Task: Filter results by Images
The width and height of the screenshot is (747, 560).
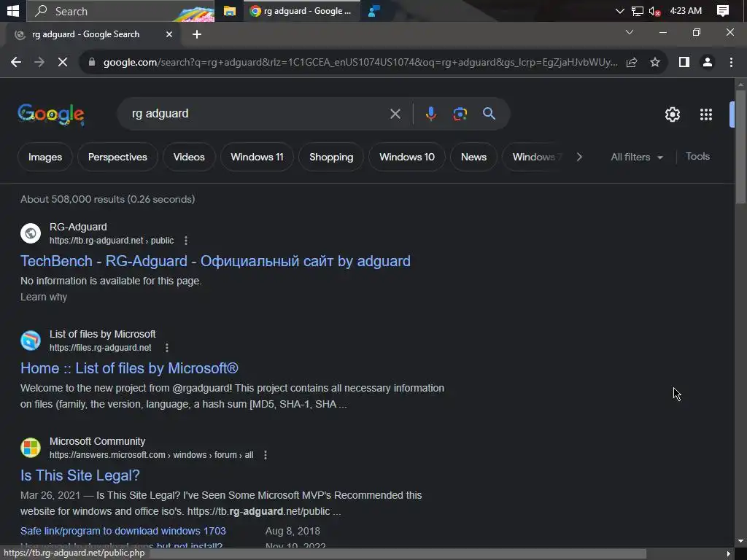Action: click(x=45, y=157)
